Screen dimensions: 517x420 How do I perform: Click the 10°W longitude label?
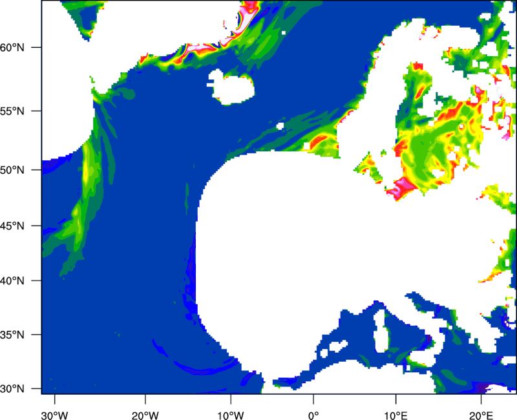click(231, 415)
